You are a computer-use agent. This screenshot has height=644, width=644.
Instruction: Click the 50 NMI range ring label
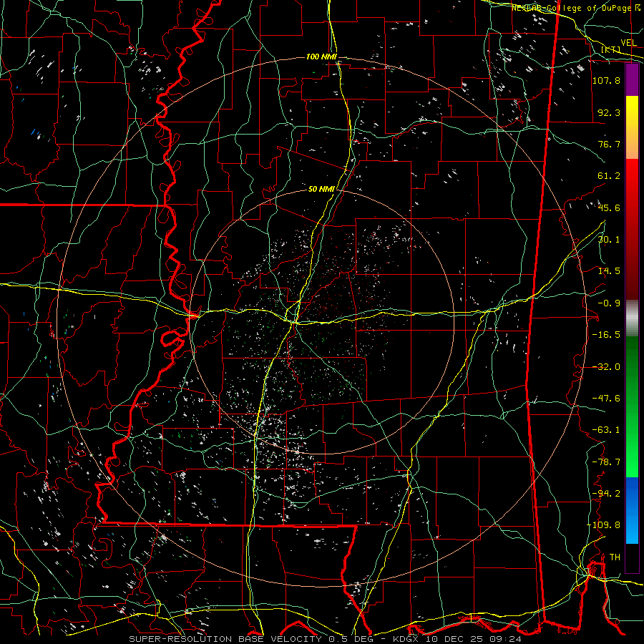click(321, 190)
